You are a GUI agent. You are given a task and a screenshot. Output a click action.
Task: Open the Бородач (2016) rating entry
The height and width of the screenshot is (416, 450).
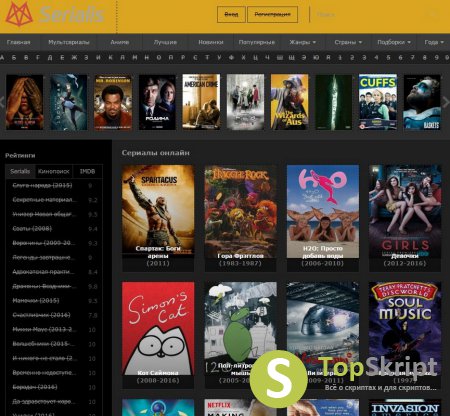[x=35, y=387]
